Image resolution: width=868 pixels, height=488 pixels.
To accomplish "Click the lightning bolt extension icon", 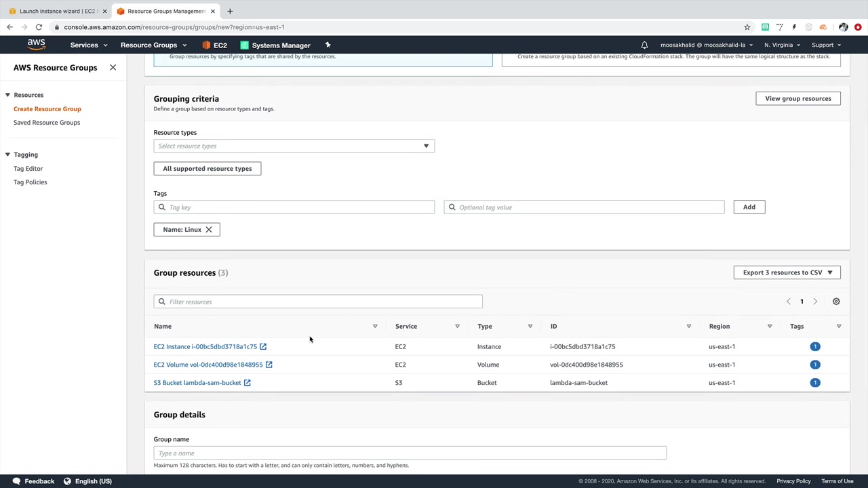I will point(794,27).
